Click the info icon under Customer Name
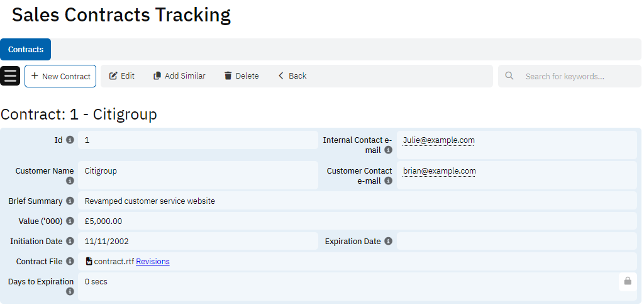 (x=70, y=181)
